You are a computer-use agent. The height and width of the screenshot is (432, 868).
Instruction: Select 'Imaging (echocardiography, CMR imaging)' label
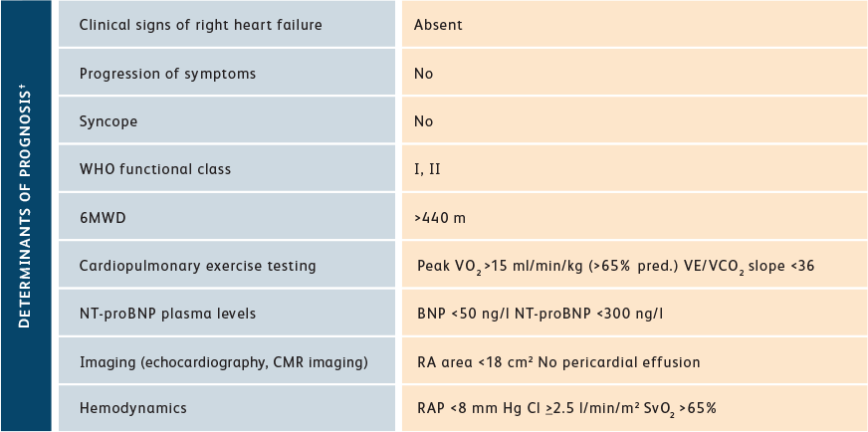pos(224,362)
